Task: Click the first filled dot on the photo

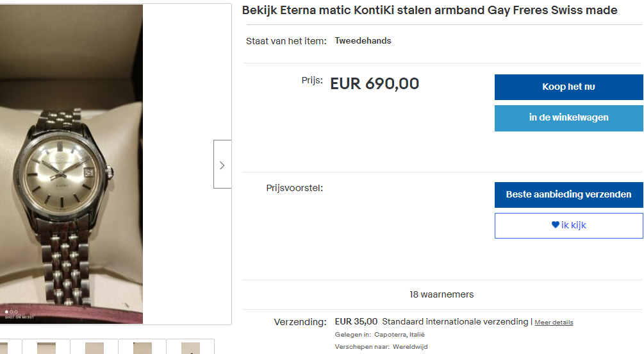Action: tap(6, 312)
